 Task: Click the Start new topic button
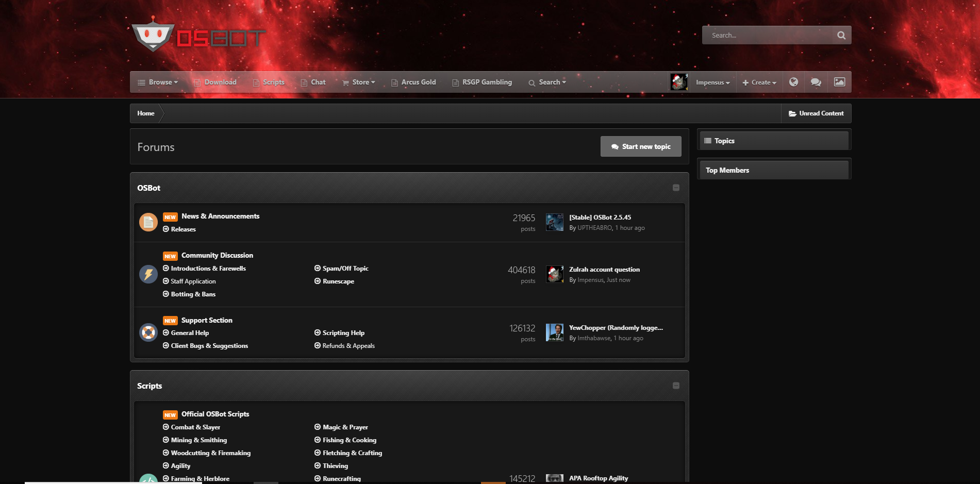click(641, 146)
